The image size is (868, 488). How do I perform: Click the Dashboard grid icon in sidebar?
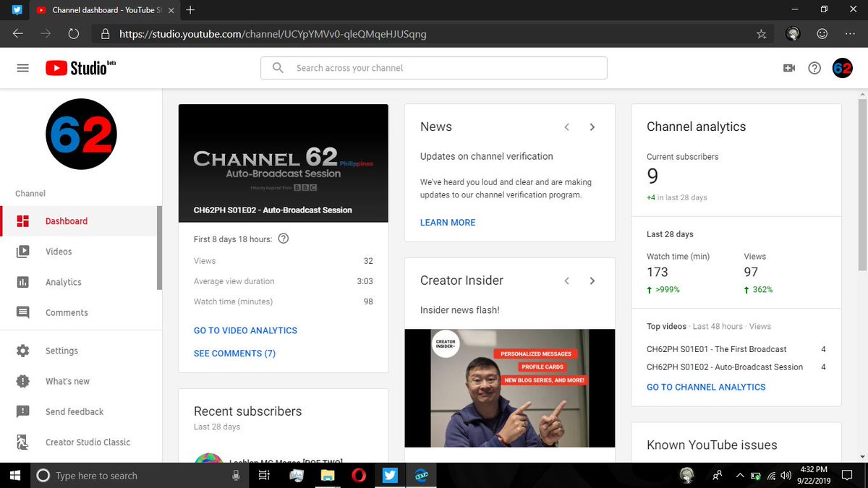pos(23,221)
